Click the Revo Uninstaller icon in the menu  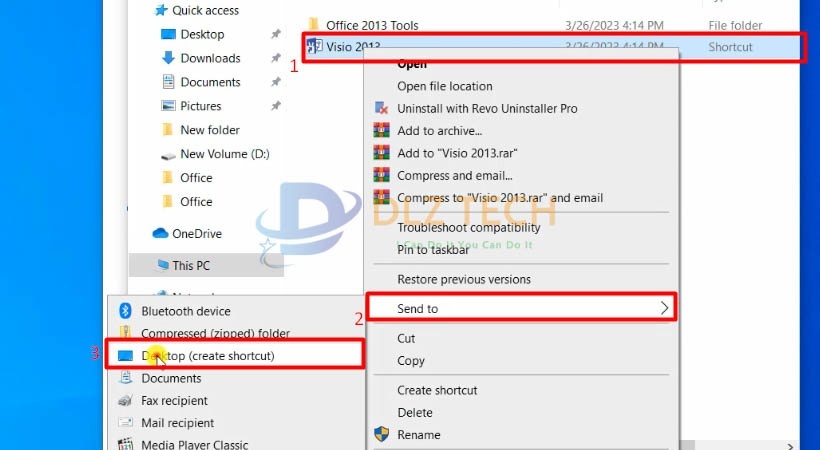tap(381, 108)
